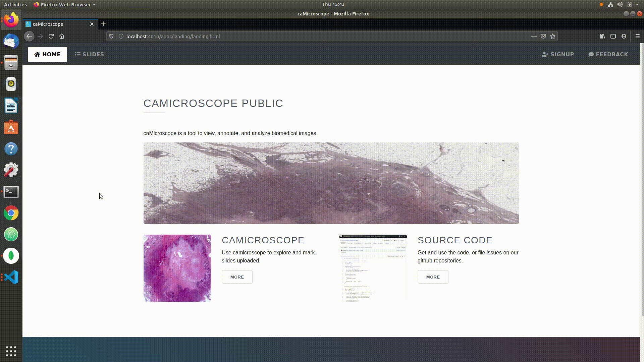The width and height of the screenshot is (644, 362).
Task: Bookmark this page with star icon
Action: click(553, 36)
